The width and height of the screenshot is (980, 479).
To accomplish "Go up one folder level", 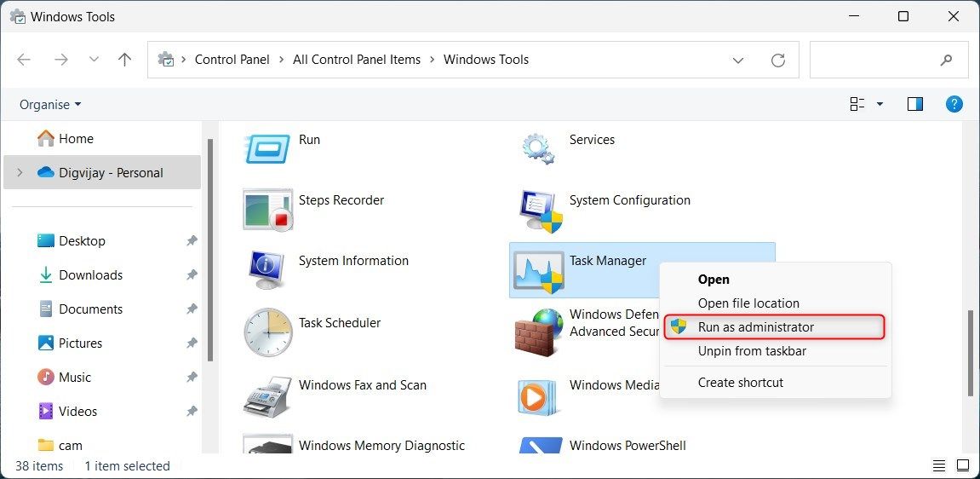I will 124,60.
